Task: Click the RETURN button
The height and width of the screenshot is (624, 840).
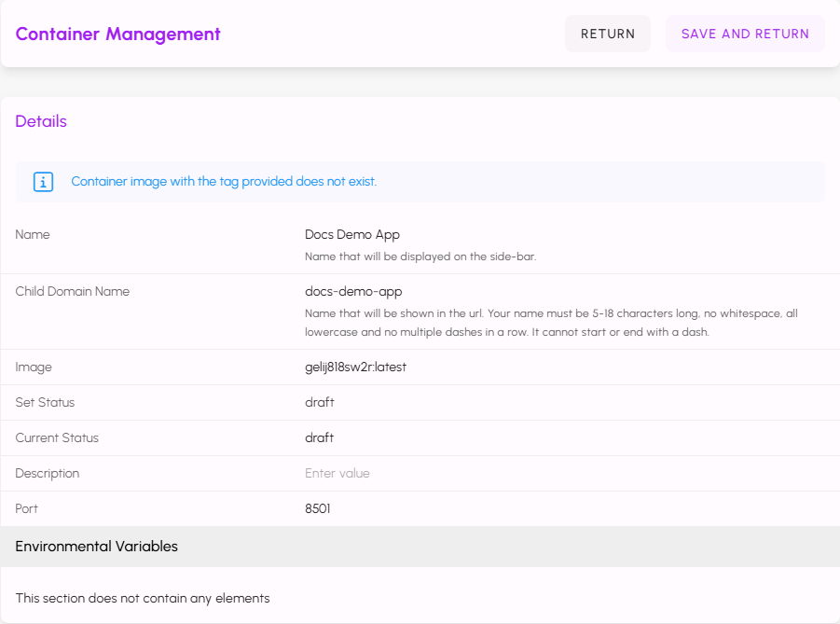Action: pos(608,34)
